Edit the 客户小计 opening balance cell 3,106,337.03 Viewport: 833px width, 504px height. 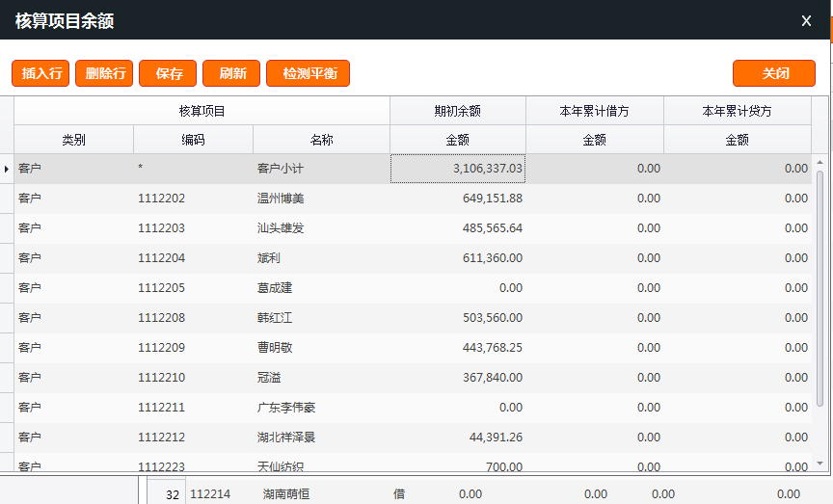(458, 169)
